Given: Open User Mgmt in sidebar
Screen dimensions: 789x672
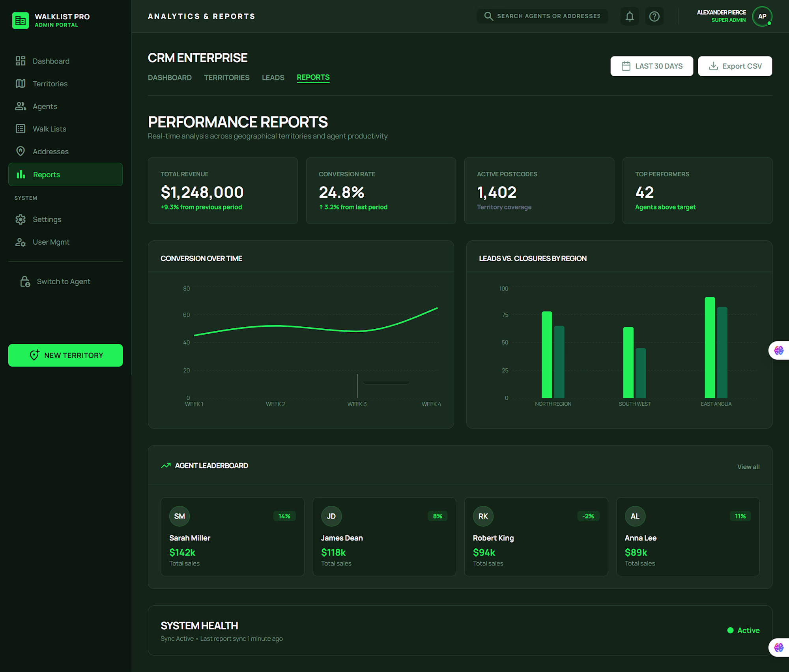Looking at the screenshot, I should pos(51,242).
